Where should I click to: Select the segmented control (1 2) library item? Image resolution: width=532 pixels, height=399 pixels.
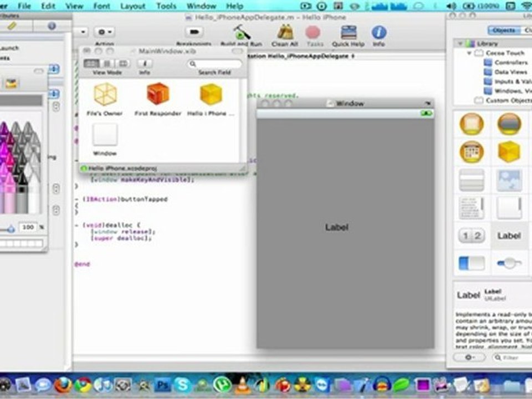(x=472, y=236)
